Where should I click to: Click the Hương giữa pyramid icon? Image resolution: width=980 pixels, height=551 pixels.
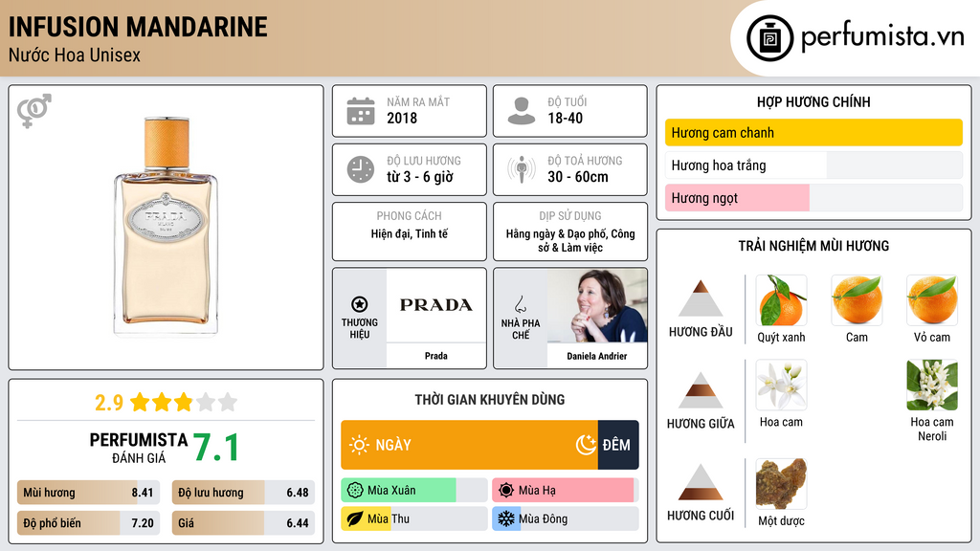coord(701,390)
